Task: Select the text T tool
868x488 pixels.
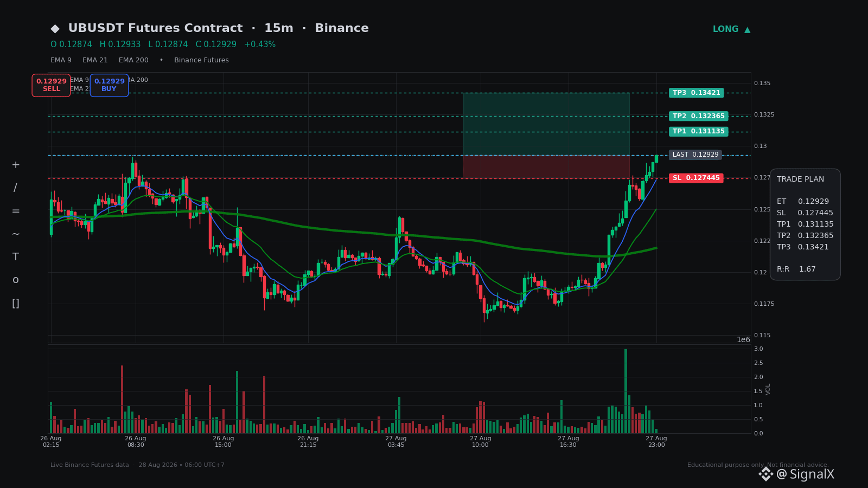Action: [16, 257]
